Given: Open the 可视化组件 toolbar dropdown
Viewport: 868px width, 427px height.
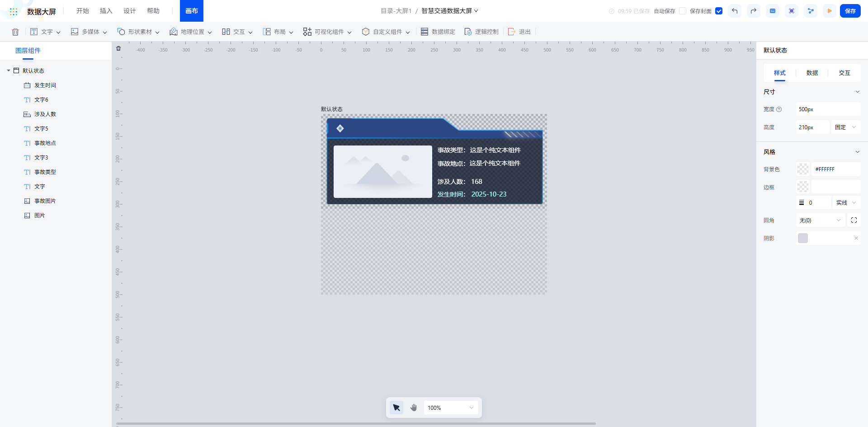Looking at the screenshot, I should click(x=327, y=32).
